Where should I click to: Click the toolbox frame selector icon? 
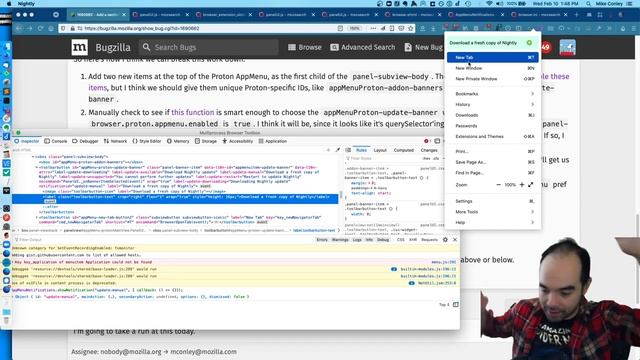[x=437, y=141]
